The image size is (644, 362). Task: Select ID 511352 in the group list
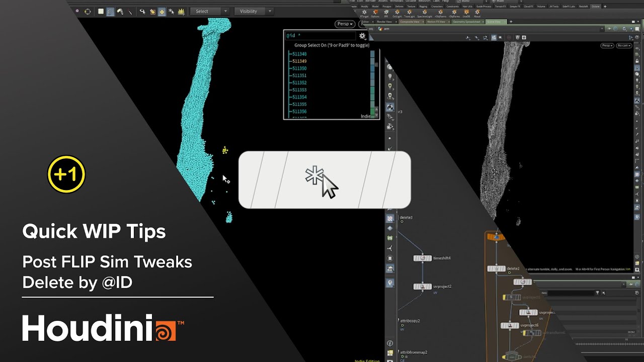tap(299, 82)
